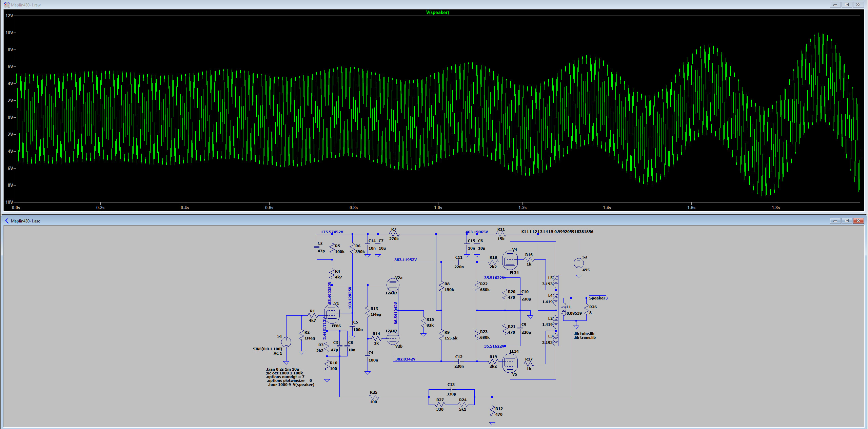Select the R26 8 ohm load resistor
This screenshot has width=868, height=429.
(x=586, y=310)
